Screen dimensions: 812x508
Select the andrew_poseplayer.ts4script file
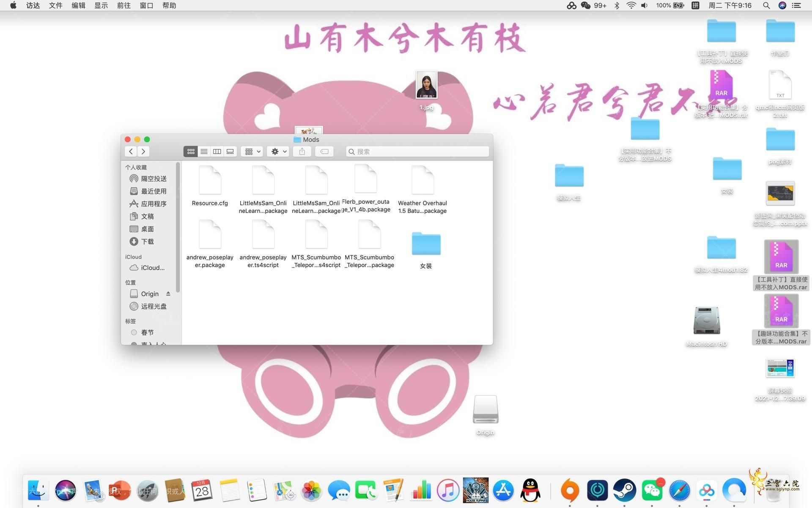[x=263, y=243]
